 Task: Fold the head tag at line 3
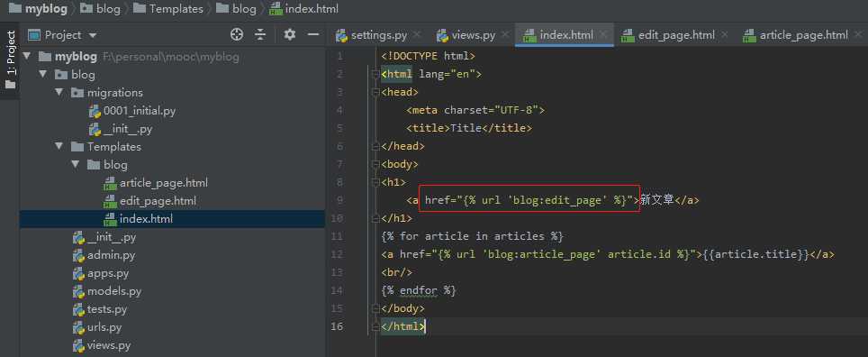(x=375, y=92)
